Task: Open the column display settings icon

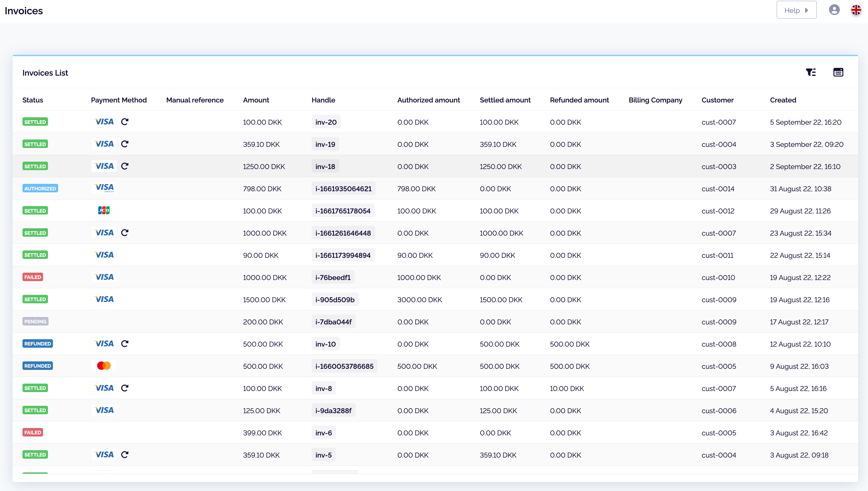Action: point(838,72)
